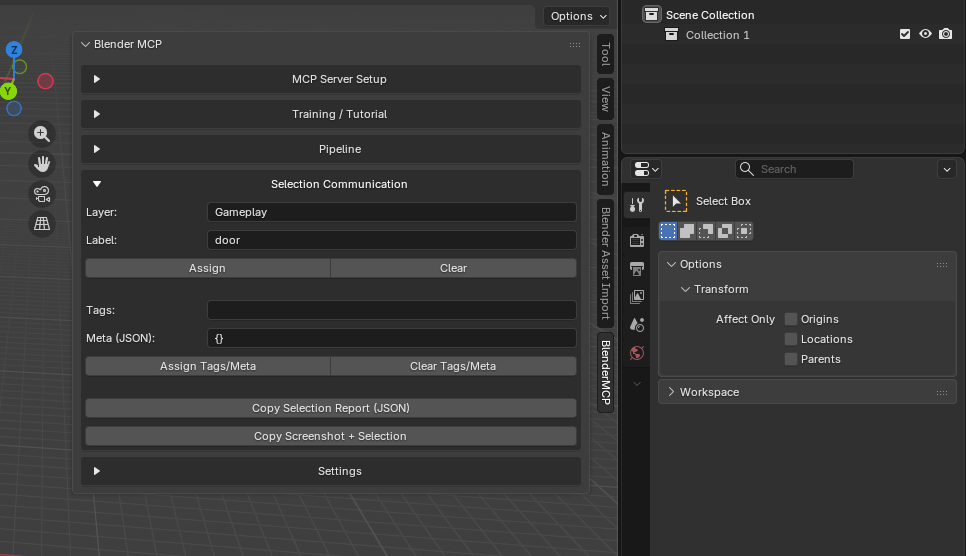The height and width of the screenshot is (556, 966).
Task: Click the green Y axis gizmo handle
Action: (8, 91)
